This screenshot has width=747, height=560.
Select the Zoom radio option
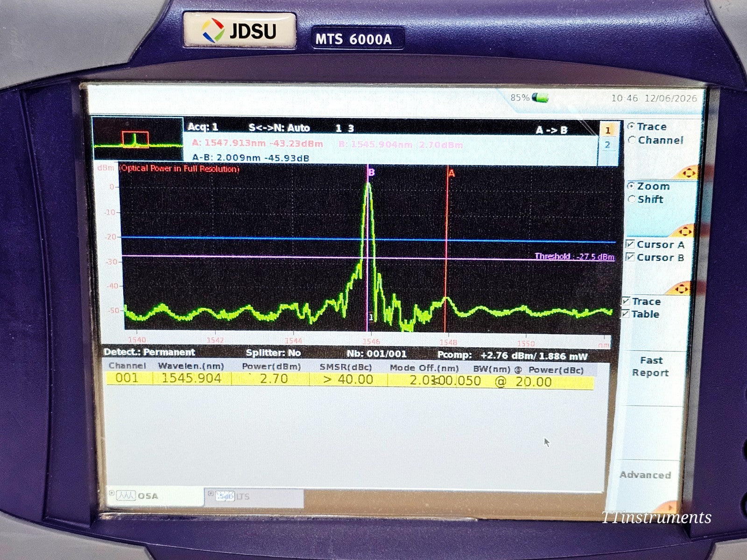[631, 186]
